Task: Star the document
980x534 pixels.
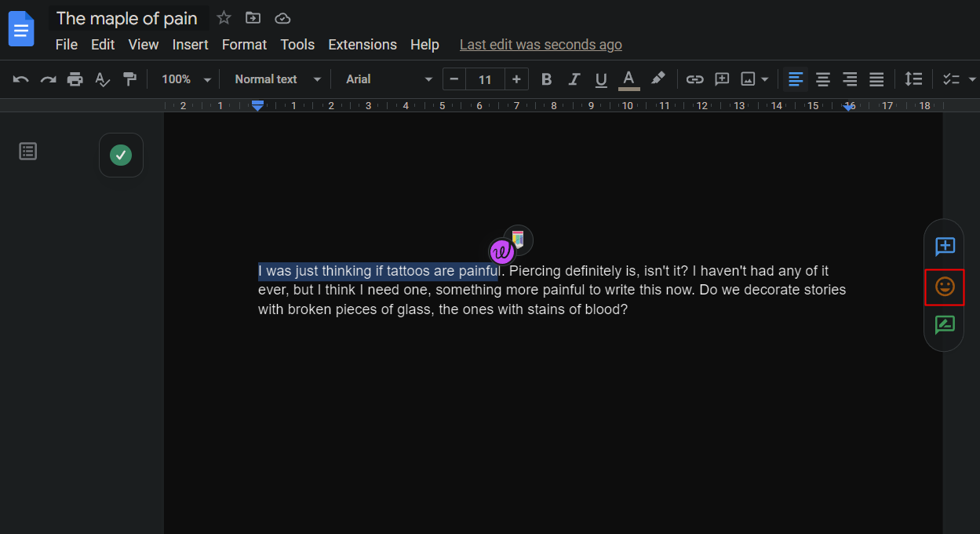Action: coord(224,17)
